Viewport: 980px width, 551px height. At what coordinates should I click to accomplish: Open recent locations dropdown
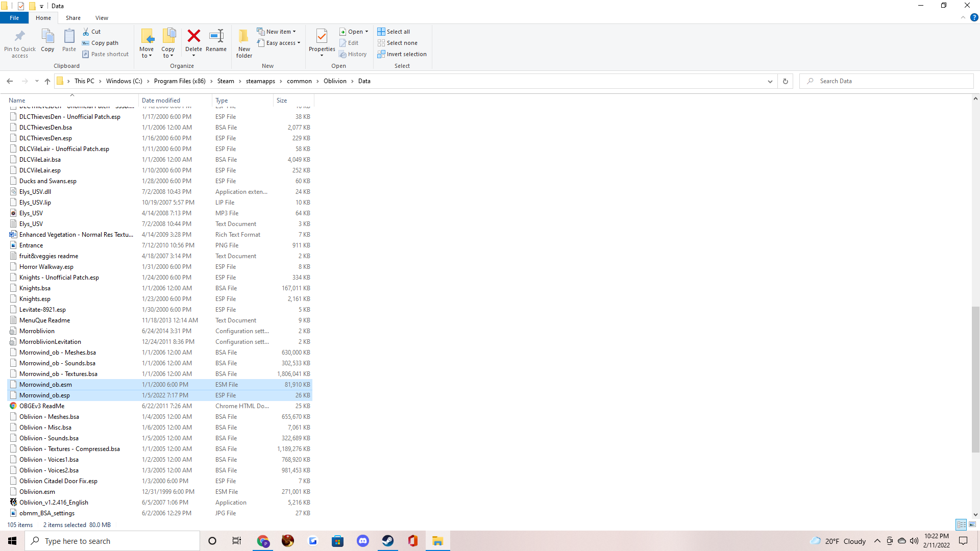[x=37, y=81]
